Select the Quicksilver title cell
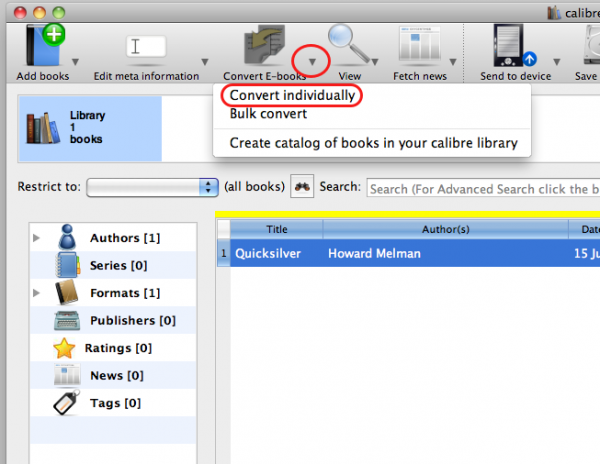 276,253
